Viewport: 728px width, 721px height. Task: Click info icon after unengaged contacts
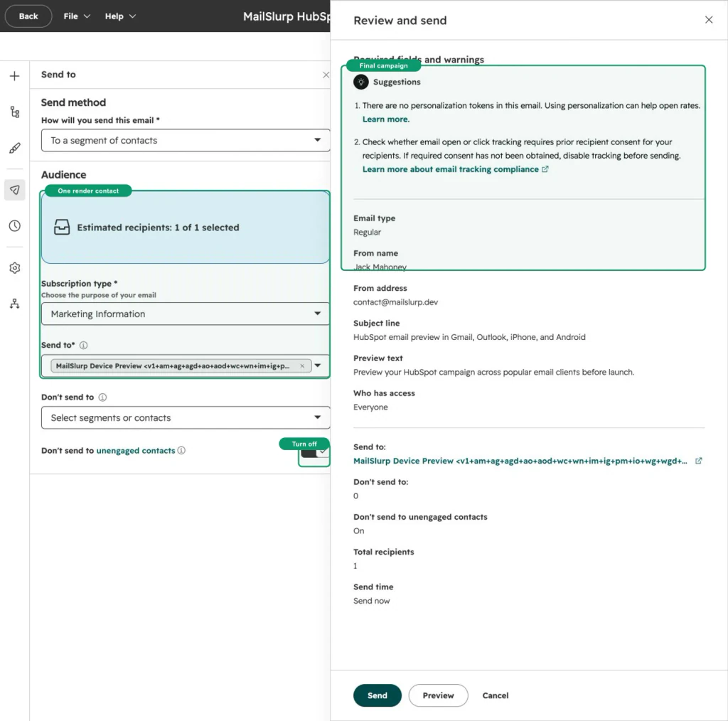(x=181, y=450)
